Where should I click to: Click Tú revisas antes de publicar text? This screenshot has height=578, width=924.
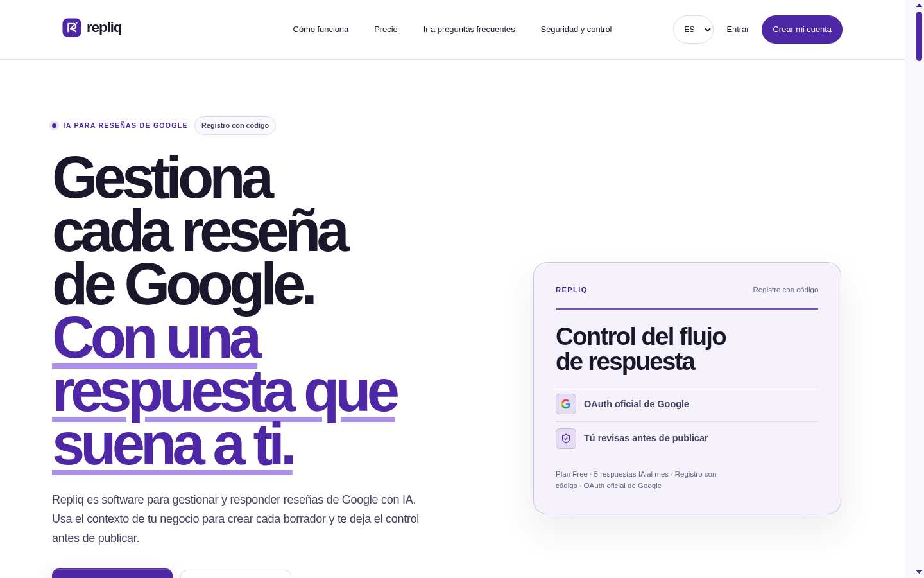click(x=646, y=438)
